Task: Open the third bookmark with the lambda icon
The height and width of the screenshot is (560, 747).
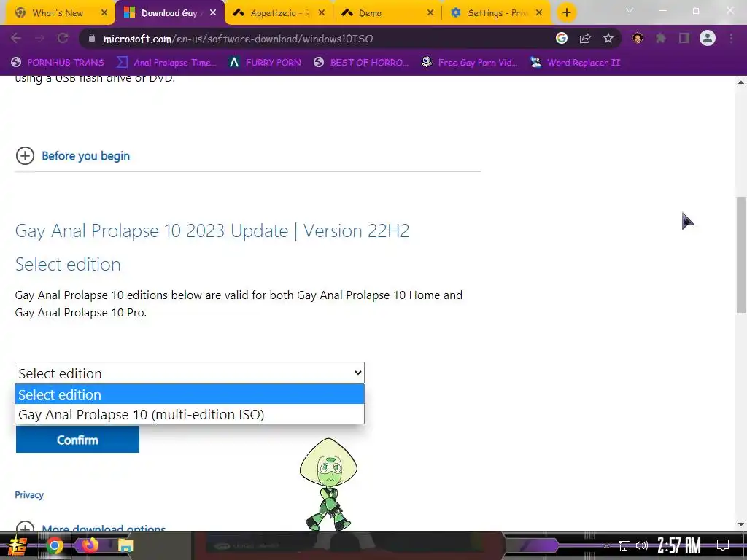Action: pyautogui.click(x=265, y=63)
